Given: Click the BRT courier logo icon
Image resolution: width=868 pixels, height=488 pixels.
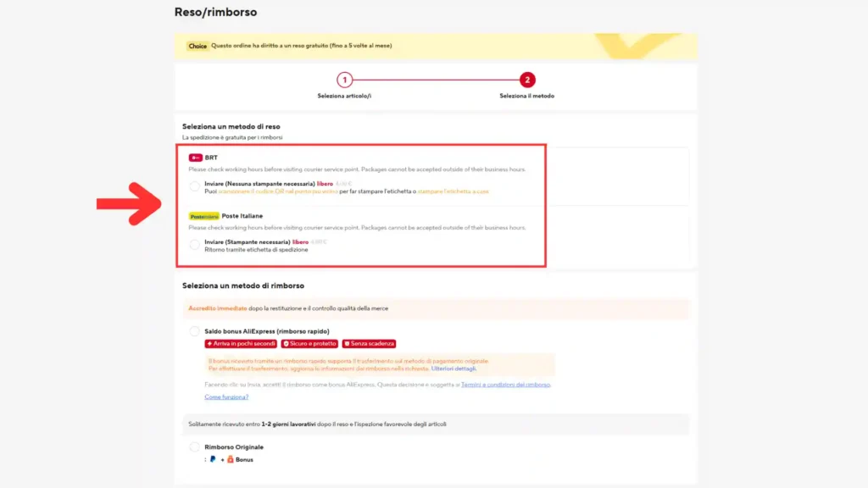Looking at the screenshot, I should pos(195,158).
